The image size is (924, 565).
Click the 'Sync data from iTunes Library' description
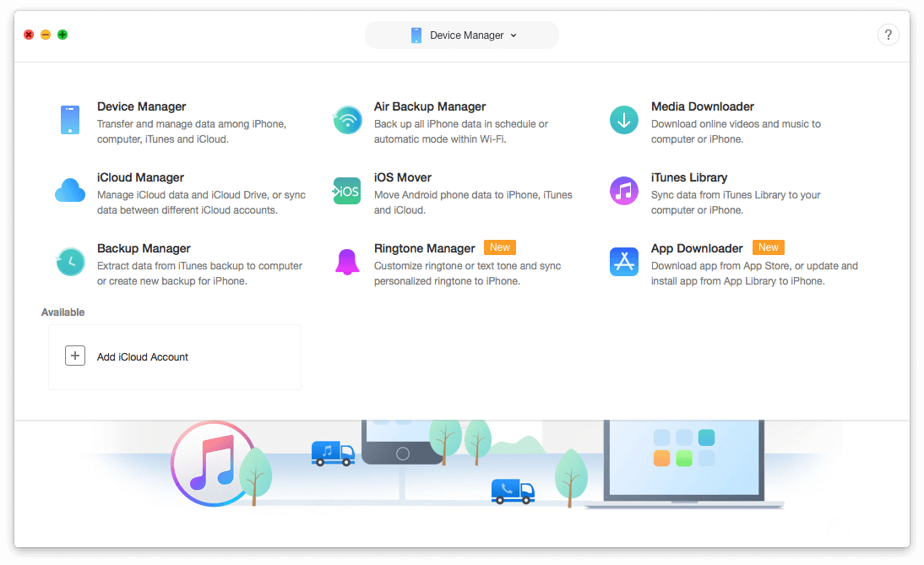(x=736, y=202)
